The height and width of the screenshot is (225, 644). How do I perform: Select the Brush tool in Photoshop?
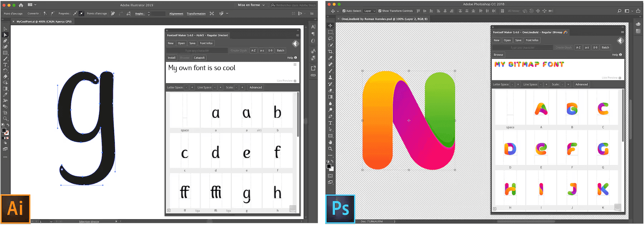[331, 71]
